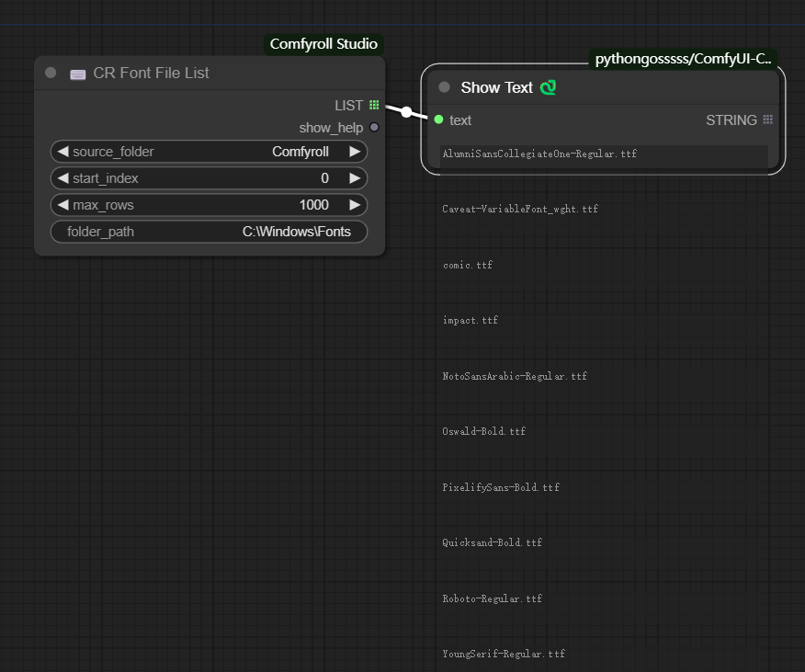This screenshot has width=805, height=672.
Task: Click the pythongosssss/ComfyUI badge label
Action: point(683,59)
